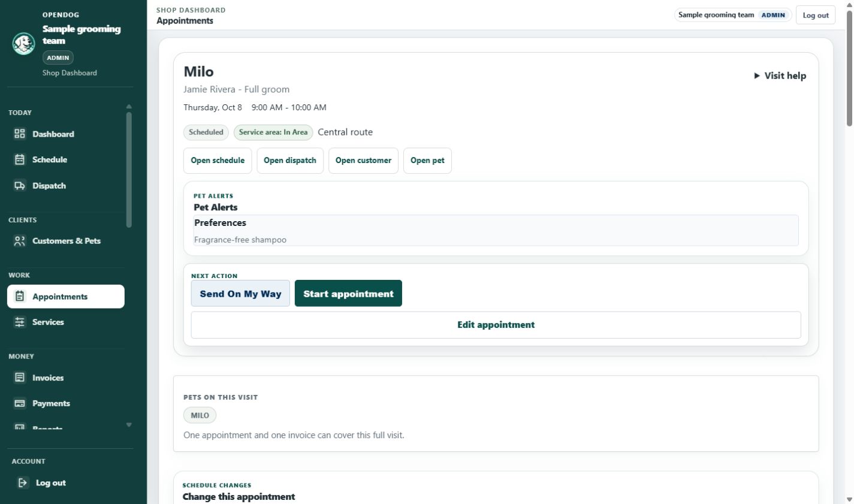
Task: Open the Schedule sidebar item
Action: click(x=66, y=160)
